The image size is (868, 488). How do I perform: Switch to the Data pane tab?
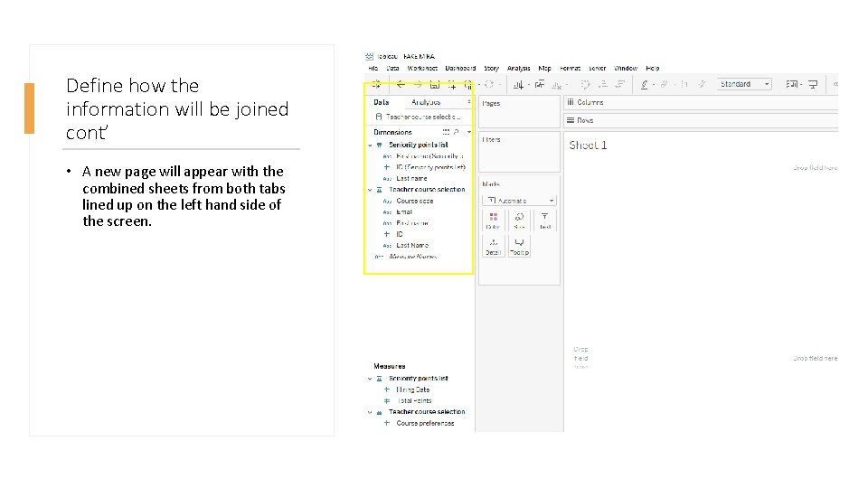pyautogui.click(x=382, y=102)
